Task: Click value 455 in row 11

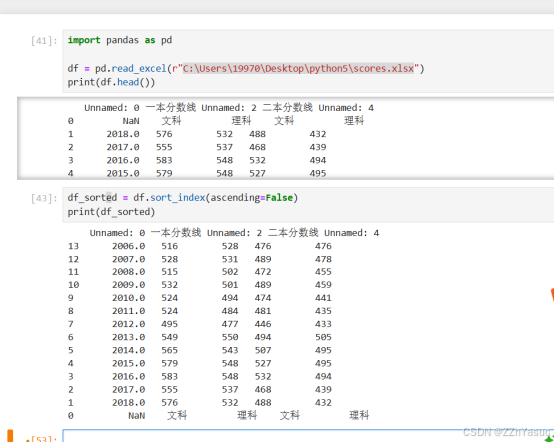Action: 323,272
